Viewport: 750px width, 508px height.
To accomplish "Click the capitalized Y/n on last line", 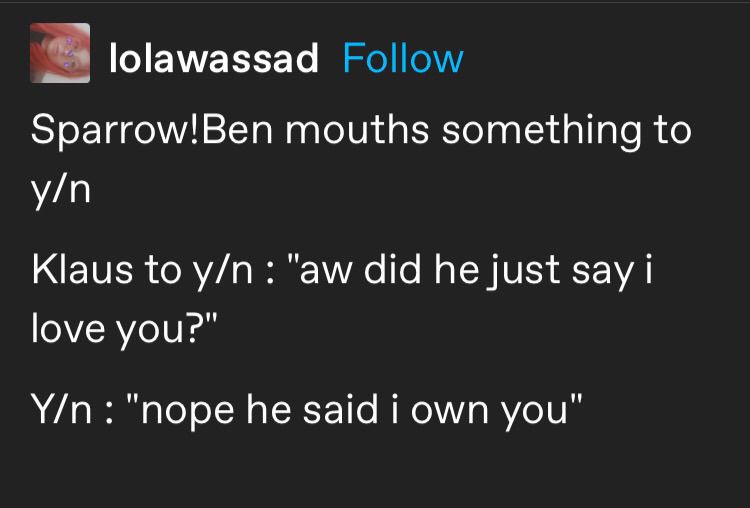I will 61,409.
